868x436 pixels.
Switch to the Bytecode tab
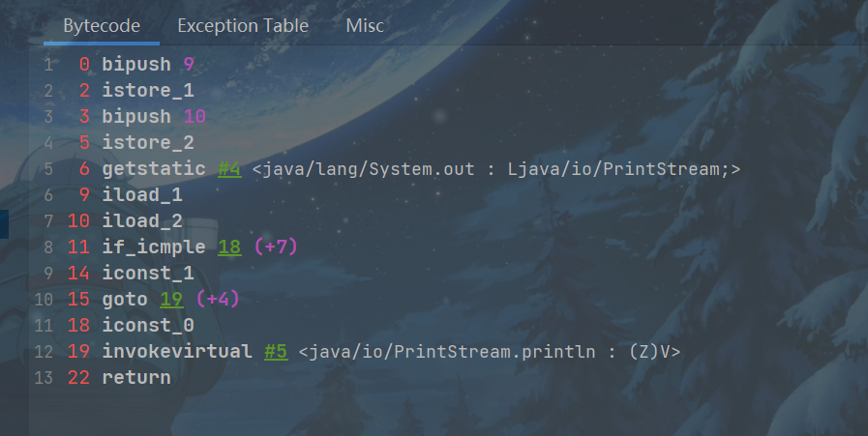tap(102, 26)
